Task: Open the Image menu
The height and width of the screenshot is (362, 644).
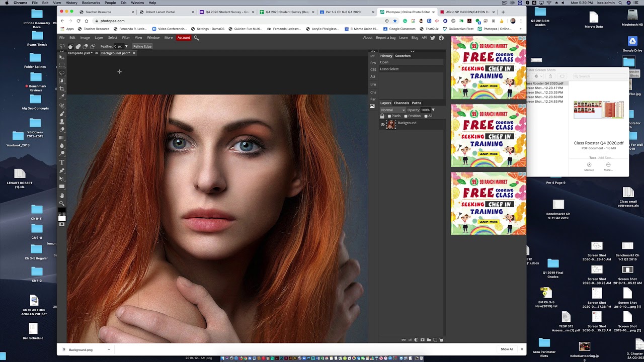Action: (85, 38)
